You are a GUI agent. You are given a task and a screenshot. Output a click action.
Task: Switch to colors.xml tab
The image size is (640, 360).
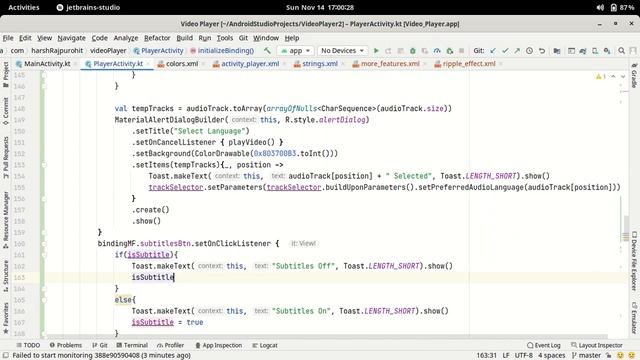(178, 64)
